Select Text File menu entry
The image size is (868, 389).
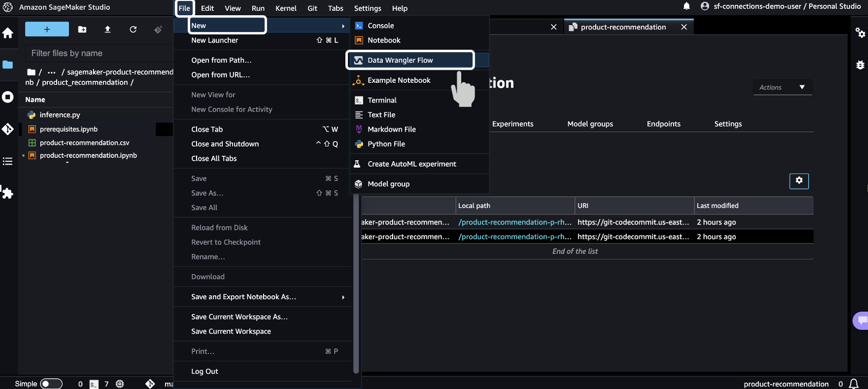(419, 115)
